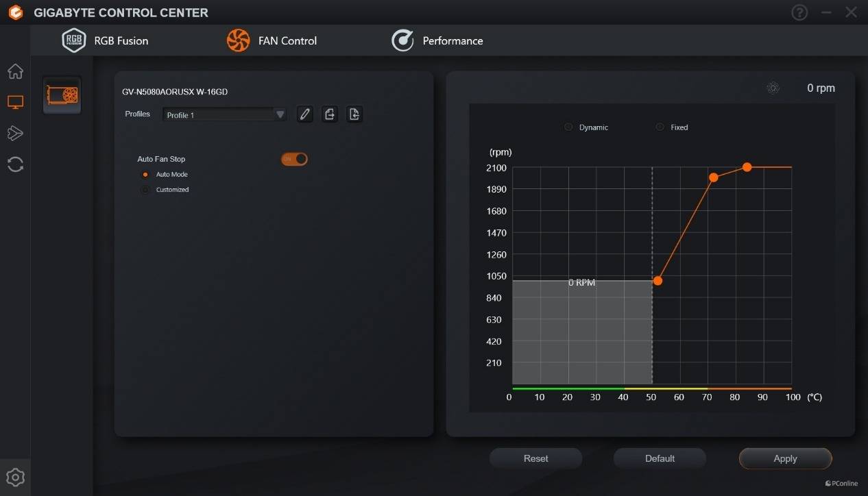Click the 0 RPM label in the fan-stop zone
This screenshot has width=868, height=496.
click(x=581, y=283)
